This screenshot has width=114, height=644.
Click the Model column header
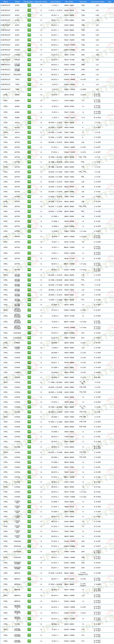pos(17,1)
